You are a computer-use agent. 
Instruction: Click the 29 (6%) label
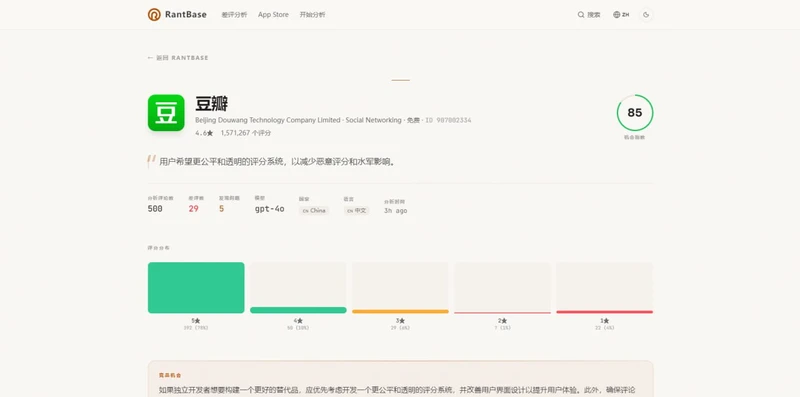pos(400,328)
